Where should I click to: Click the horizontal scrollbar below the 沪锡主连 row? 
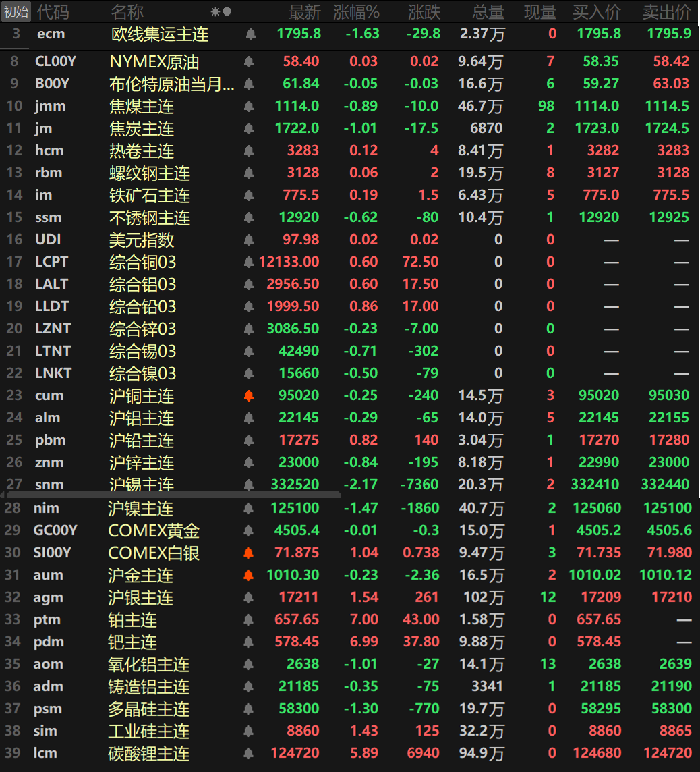(x=172, y=495)
